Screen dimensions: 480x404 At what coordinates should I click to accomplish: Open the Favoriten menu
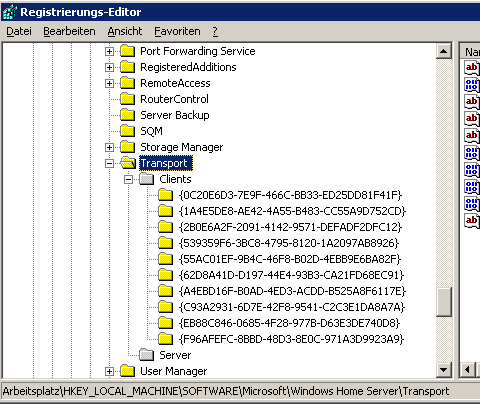(x=177, y=31)
